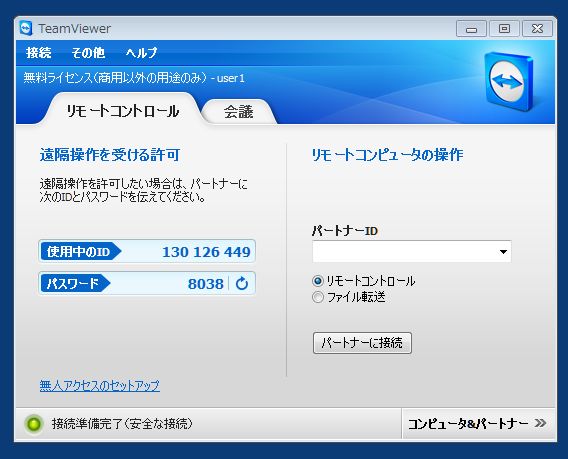The width and height of the screenshot is (568, 459).
Task: Open the パートナーID dropdown arrow
Action: pyautogui.click(x=503, y=251)
